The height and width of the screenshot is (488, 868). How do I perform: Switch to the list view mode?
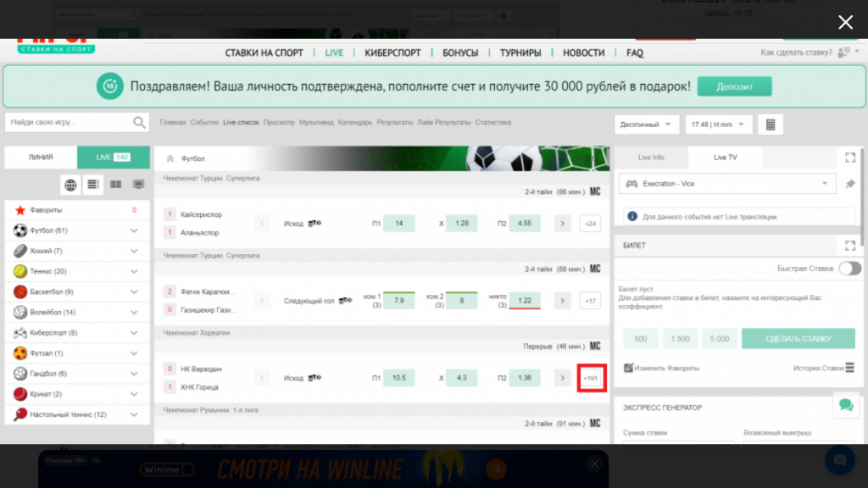point(93,185)
